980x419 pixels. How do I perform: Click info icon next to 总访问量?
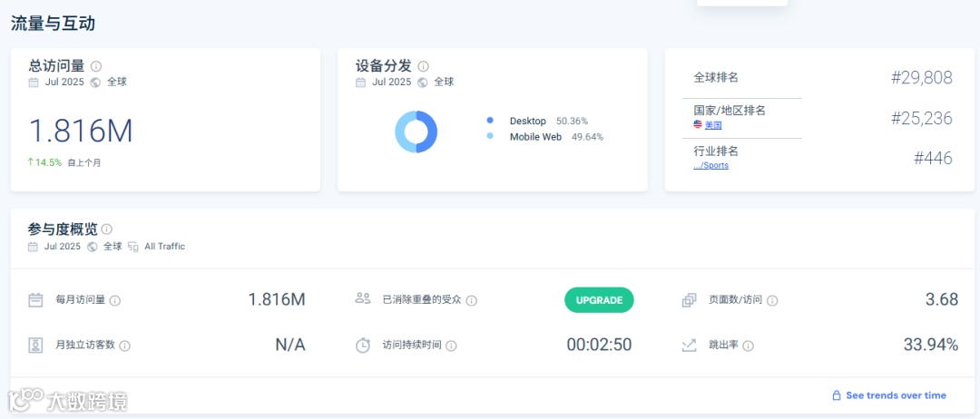point(95,66)
